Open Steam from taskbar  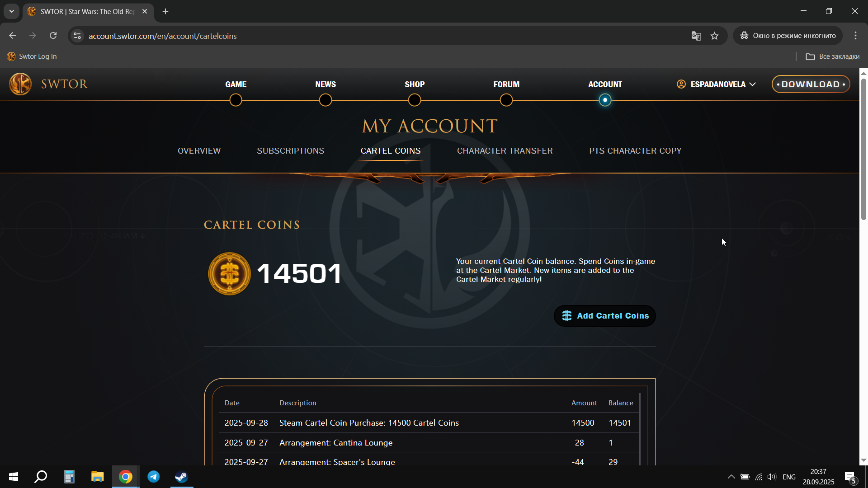point(182,477)
